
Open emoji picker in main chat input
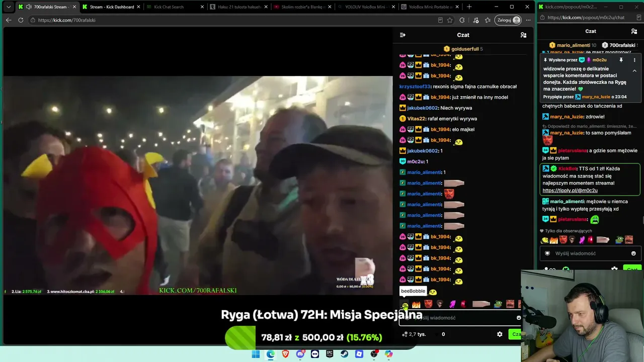click(519, 318)
